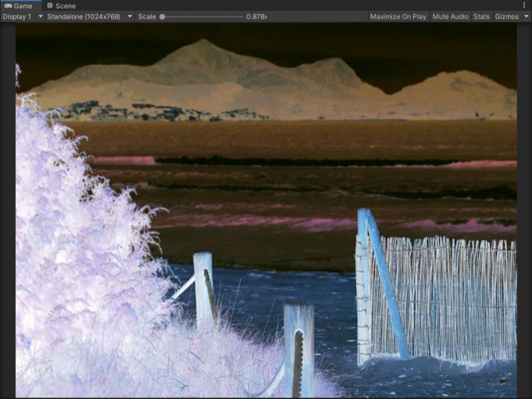Open the Display 1 dropdown
Viewport: 532px width, 399px height.
pos(22,17)
